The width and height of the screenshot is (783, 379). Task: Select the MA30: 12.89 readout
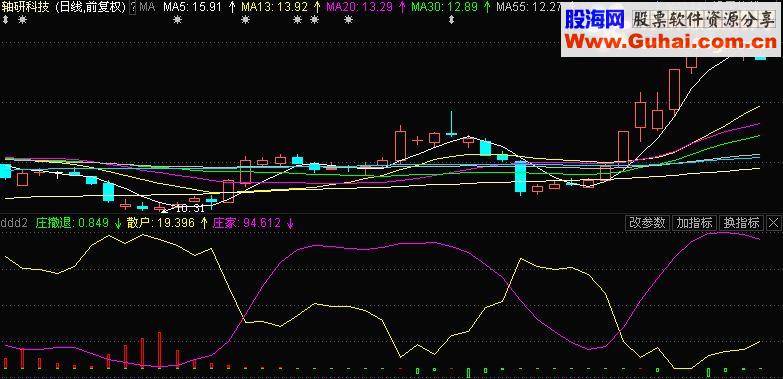pyautogui.click(x=445, y=7)
